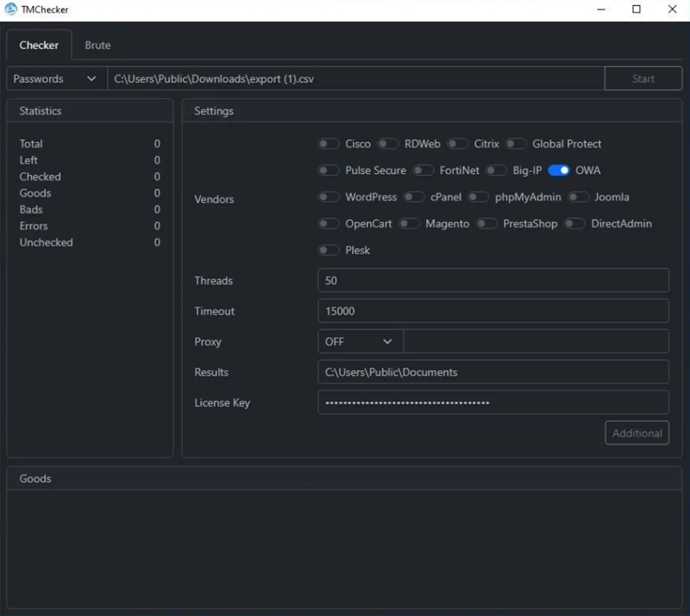
Task: Click the Start button
Action: 643,78
